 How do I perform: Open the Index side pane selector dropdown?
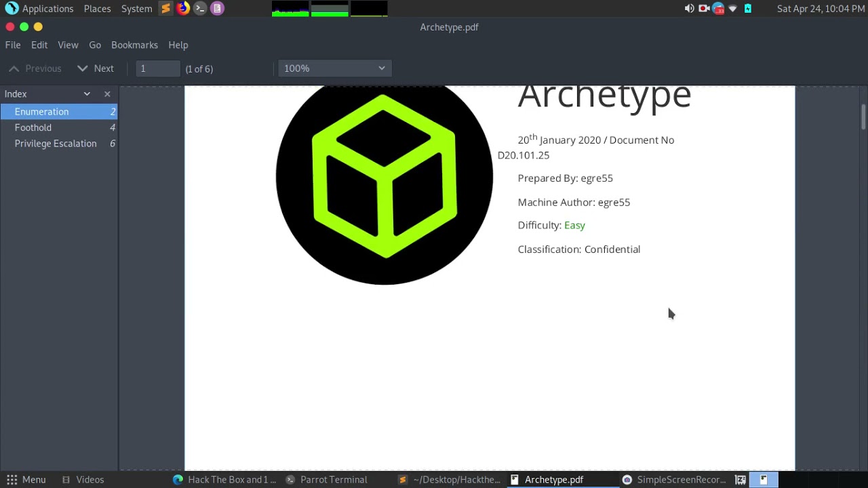pos(87,94)
